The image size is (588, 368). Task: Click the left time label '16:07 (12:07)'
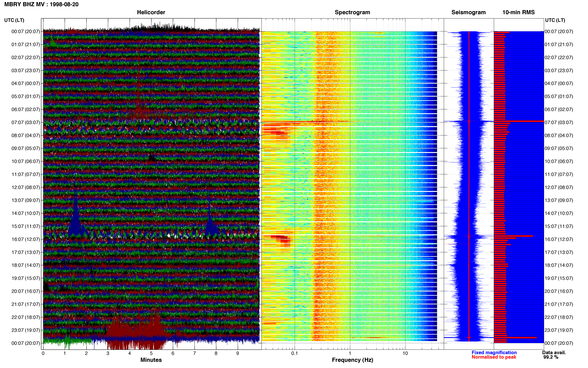[x=26, y=239]
